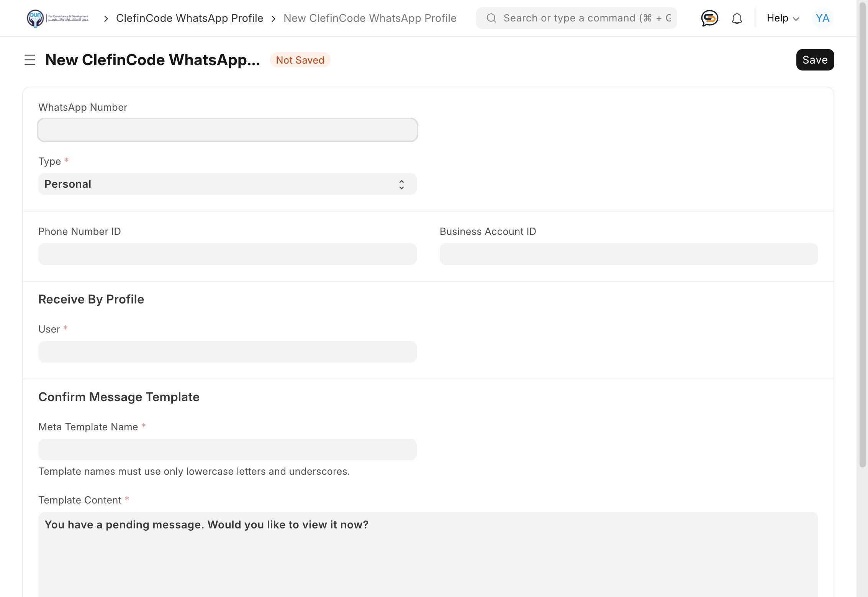Go to ClefinCode WhatsApp Profile breadcrumb
The image size is (868, 597).
click(x=189, y=18)
